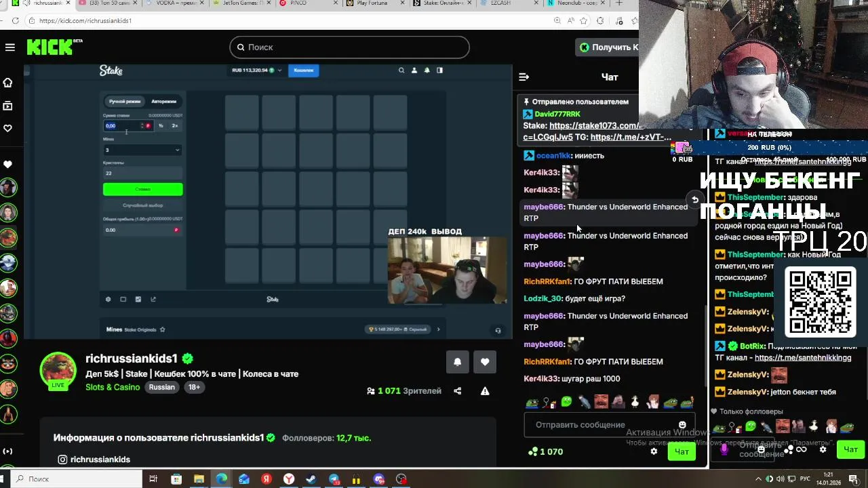Double the bet with the 2× button
Screen dimensions: 868x488
(175, 125)
